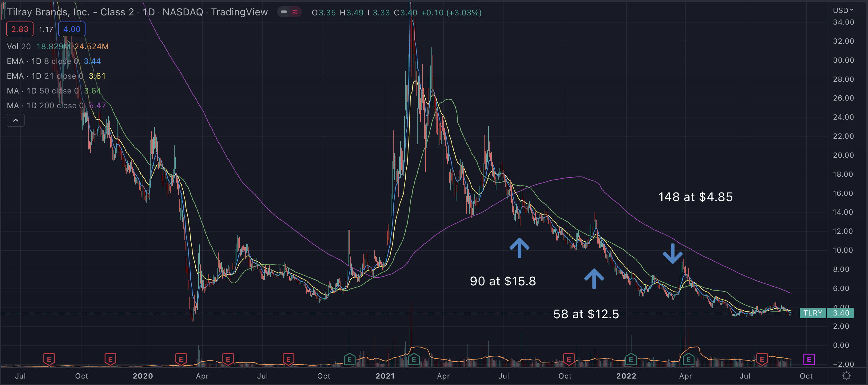The width and height of the screenshot is (868, 385).
Task: Click the red 2.83 sell price button
Action: 20,29
